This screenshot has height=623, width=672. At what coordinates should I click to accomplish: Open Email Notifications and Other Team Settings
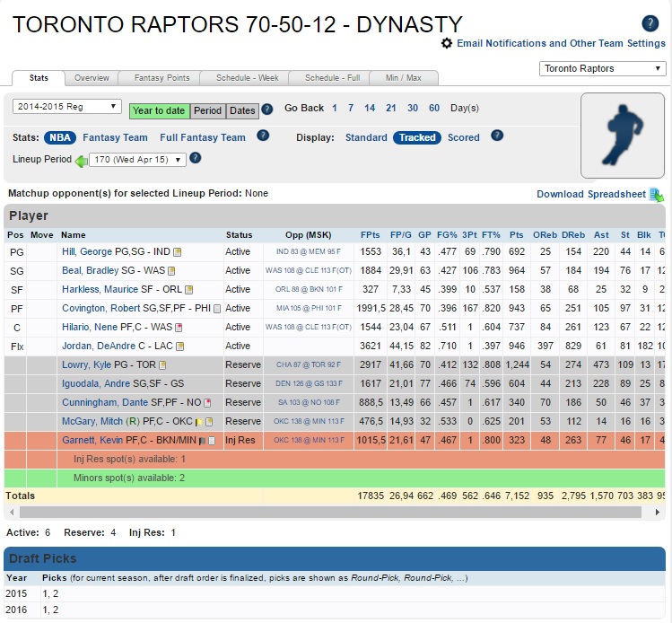561,43
